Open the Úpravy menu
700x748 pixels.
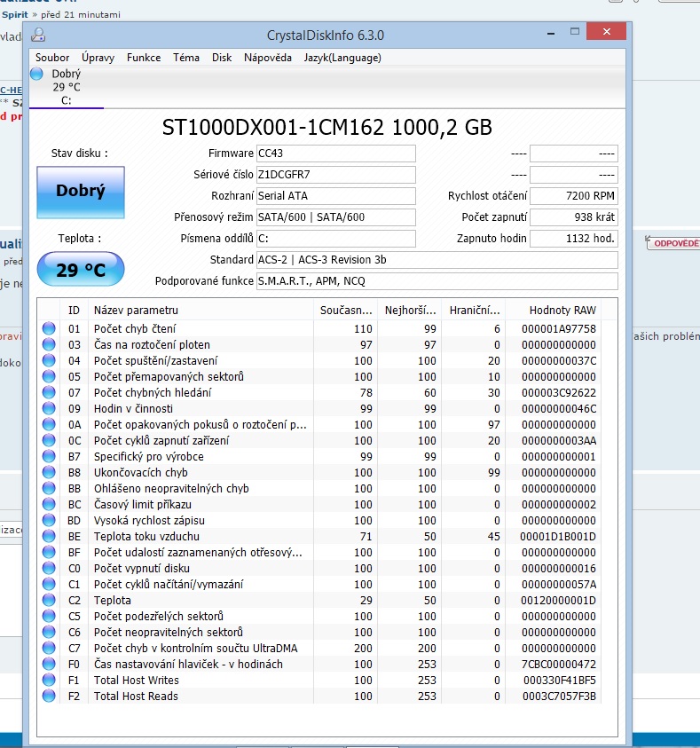pos(98,58)
